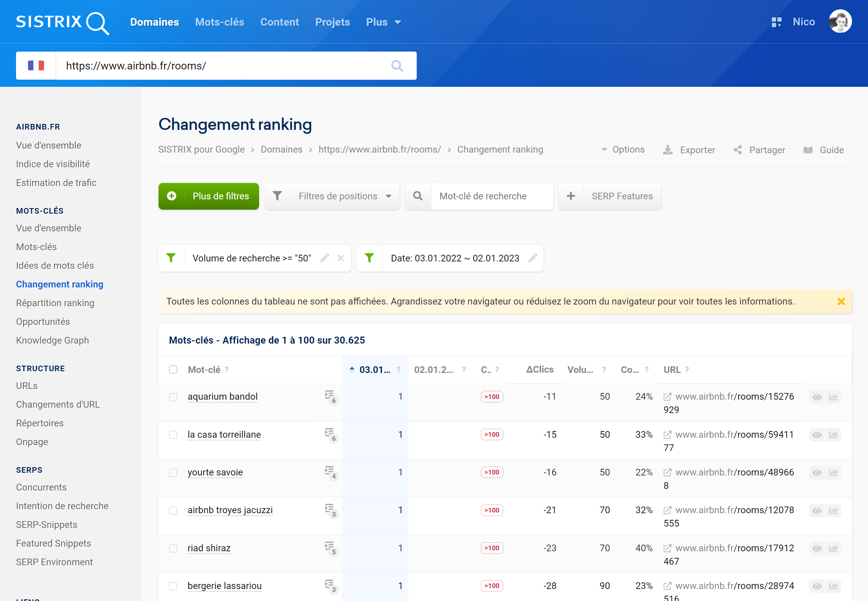The height and width of the screenshot is (601, 868).
Task: Open external link icon for aquarium bandol URL
Action: tap(667, 397)
